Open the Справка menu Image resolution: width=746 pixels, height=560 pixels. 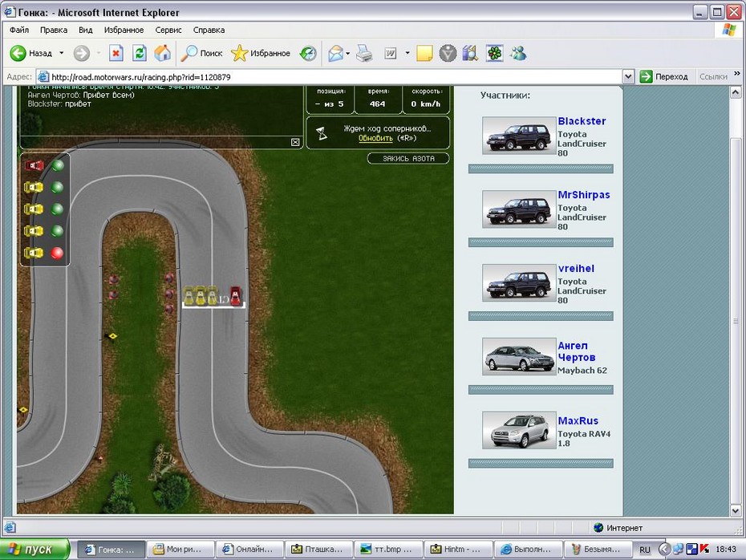(x=209, y=30)
